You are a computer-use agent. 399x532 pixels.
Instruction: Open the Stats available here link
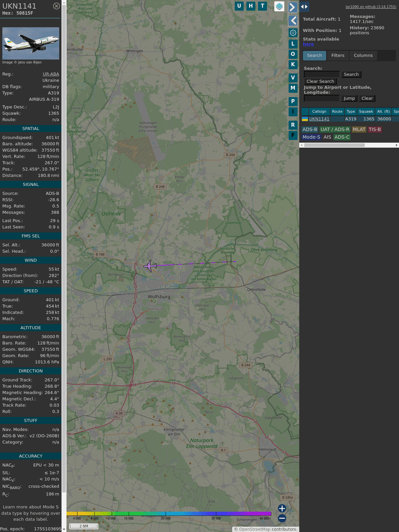pyautogui.click(x=308, y=44)
